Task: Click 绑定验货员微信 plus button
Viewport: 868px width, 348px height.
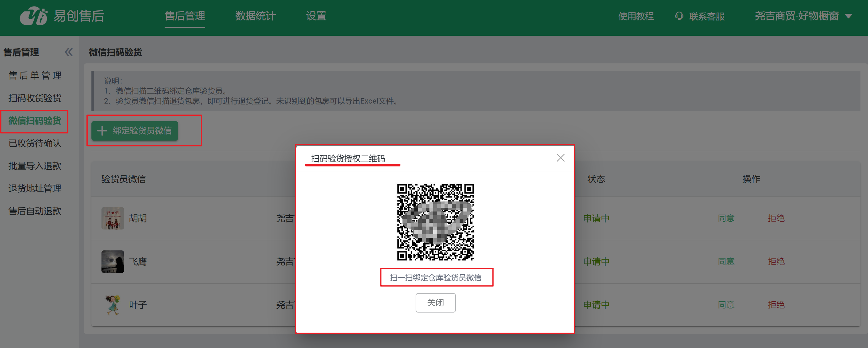Action: (x=134, y=131)
